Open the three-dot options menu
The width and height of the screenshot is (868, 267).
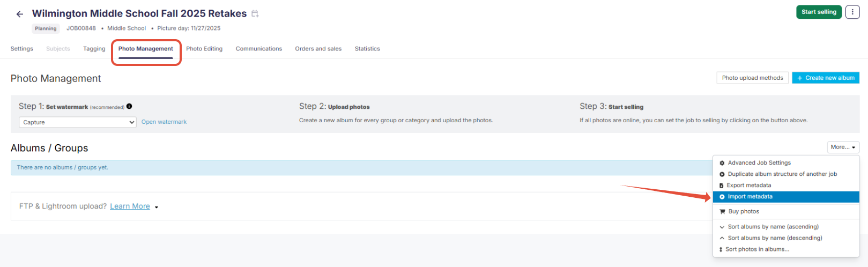pyautogui.click(x=852, y=12)
